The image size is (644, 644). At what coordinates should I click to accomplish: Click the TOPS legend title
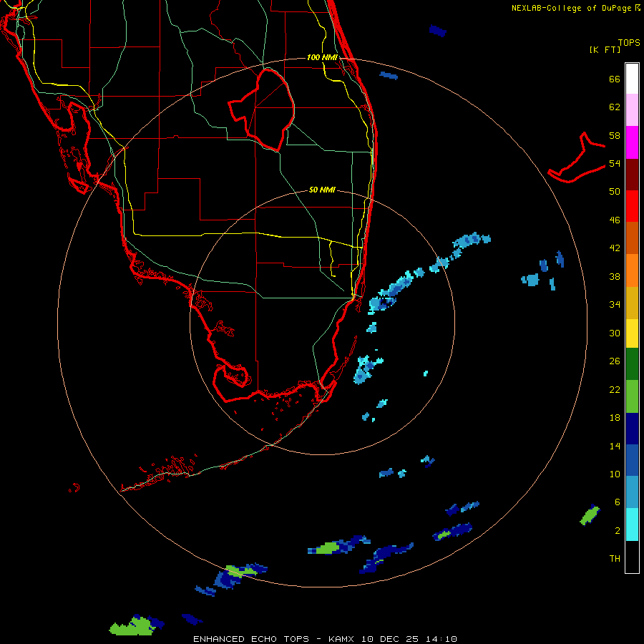point(629,42)
